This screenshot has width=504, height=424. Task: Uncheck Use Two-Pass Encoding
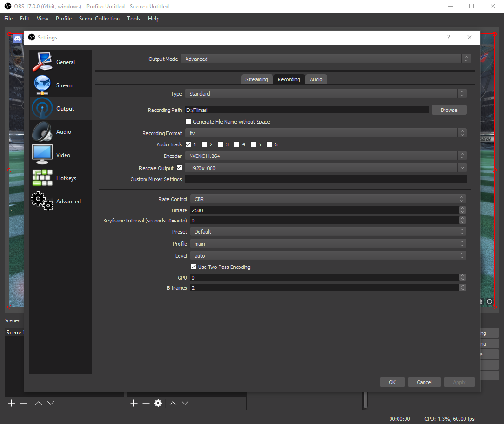tap(193, 267)
